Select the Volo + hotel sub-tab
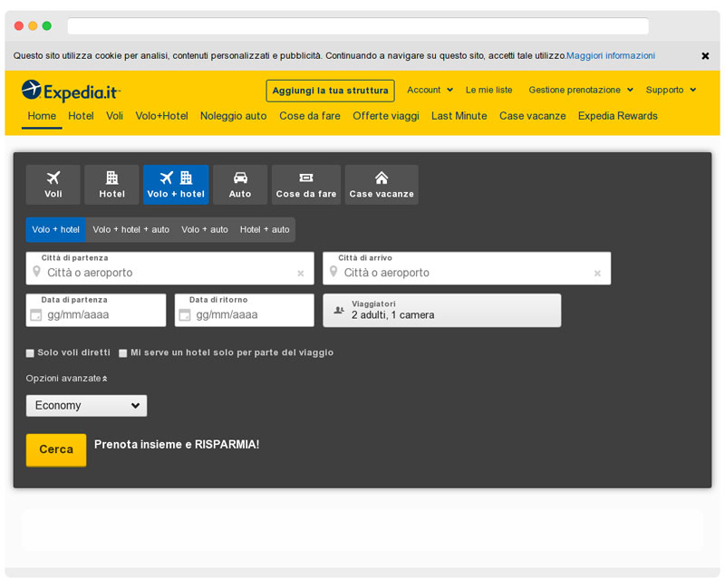 (56, 230)
